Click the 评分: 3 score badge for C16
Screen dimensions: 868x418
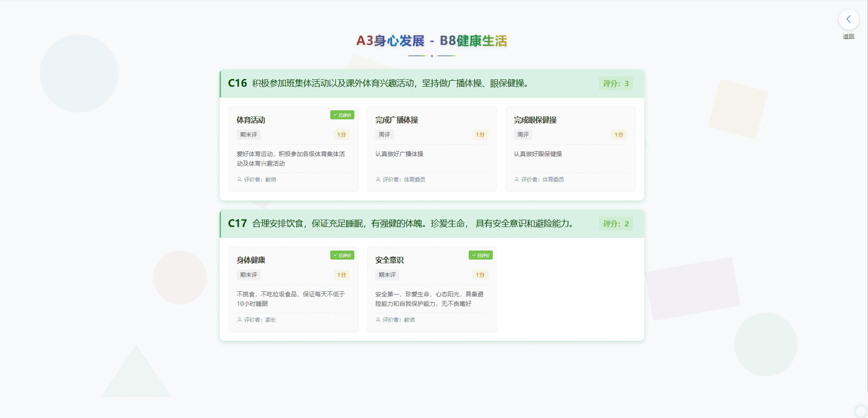(616, 84)
